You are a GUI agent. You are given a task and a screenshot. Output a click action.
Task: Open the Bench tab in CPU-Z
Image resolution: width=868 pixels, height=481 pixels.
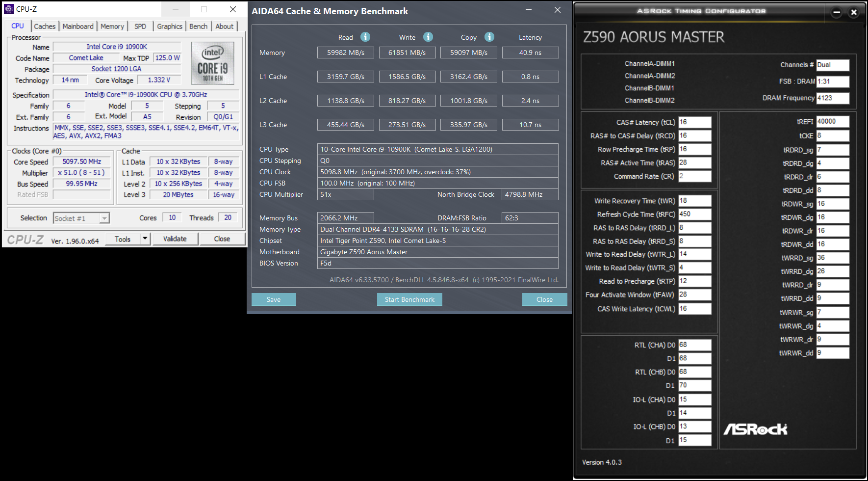199,27
